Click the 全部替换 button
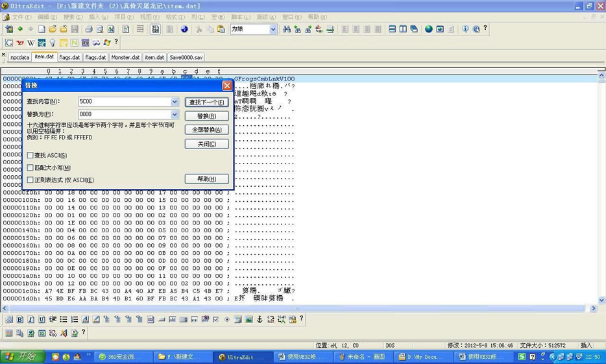The height and width of the screenshot is (364, 606). pyautogui.click(x=207, y=130)
